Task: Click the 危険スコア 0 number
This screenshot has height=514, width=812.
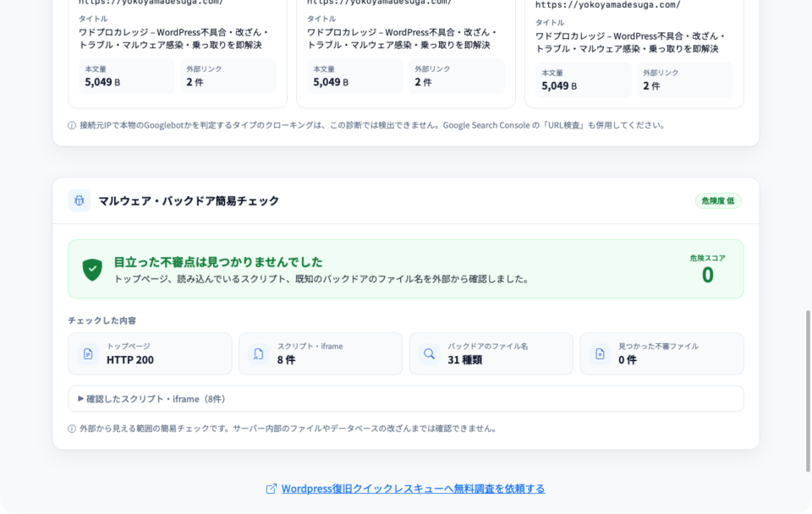Action: pyautogui.click(x=708, y=275)
